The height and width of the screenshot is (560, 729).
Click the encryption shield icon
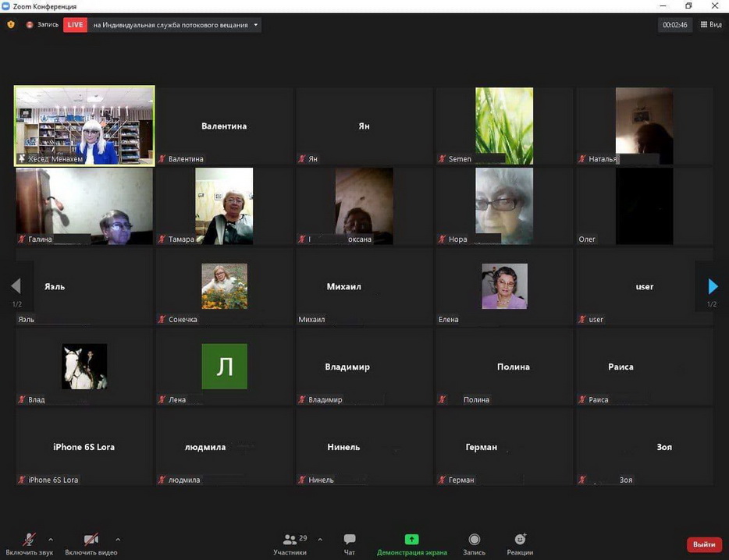[x=11, y=25]
